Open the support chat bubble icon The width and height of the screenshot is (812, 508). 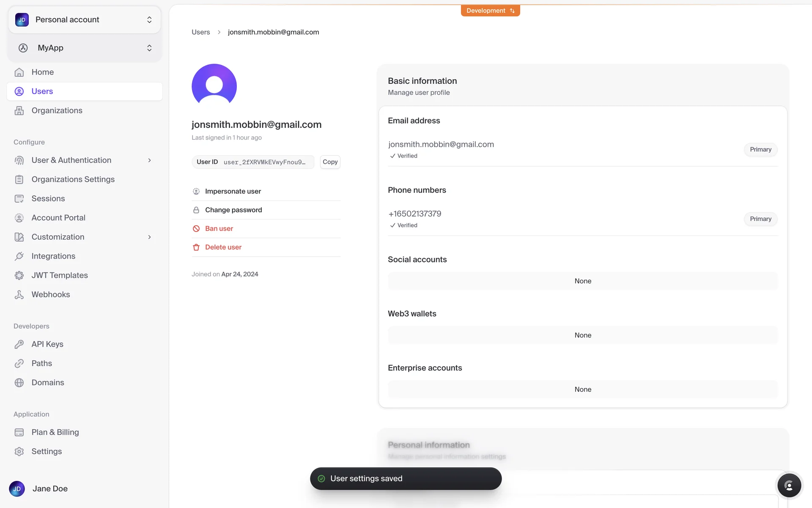click(x=789, y=486)
